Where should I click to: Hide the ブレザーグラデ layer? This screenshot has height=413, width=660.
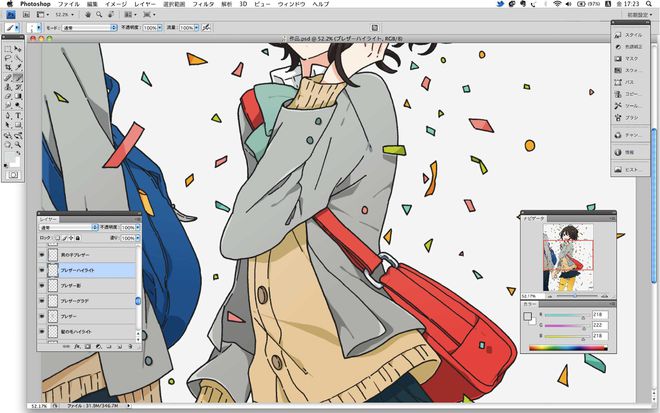pos(42,301)
